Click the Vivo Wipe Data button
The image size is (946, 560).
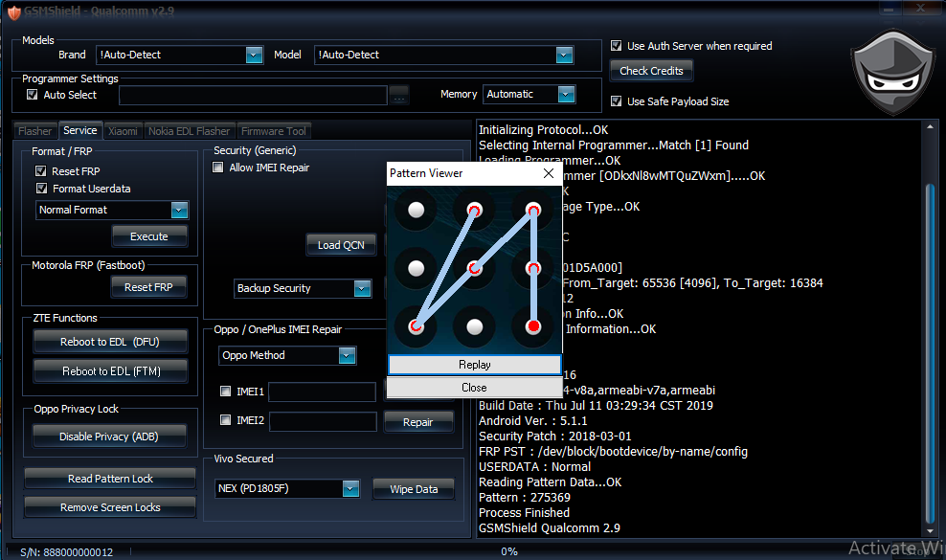point(414,489)
